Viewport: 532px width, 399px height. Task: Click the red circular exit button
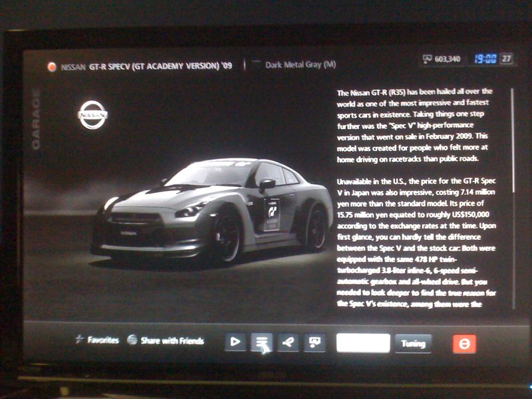point(464,344)
